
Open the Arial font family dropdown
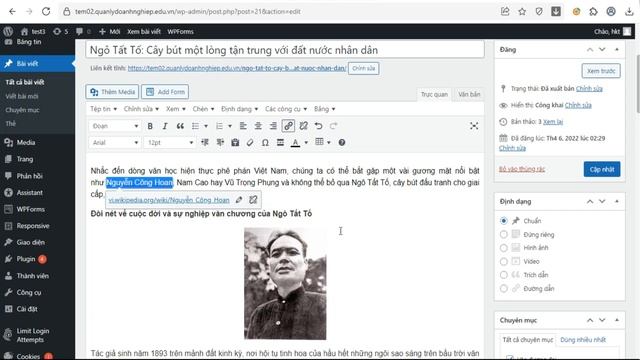pyautogui.click(x=115, y=142)
